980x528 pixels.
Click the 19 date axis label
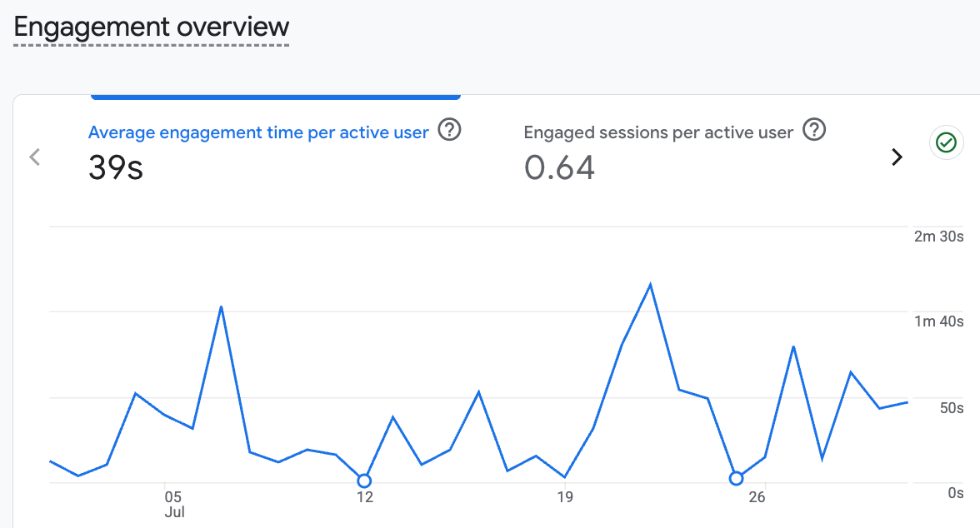565,496
